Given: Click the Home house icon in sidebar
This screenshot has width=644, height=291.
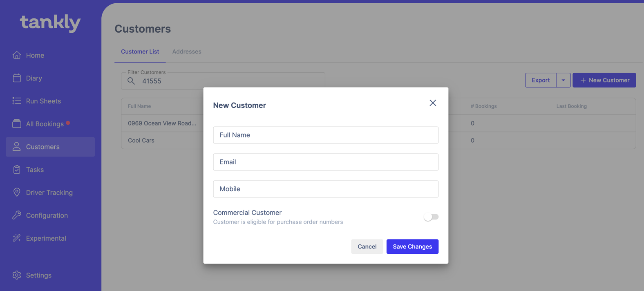Looking at the screenshot, I should point(17,55).
